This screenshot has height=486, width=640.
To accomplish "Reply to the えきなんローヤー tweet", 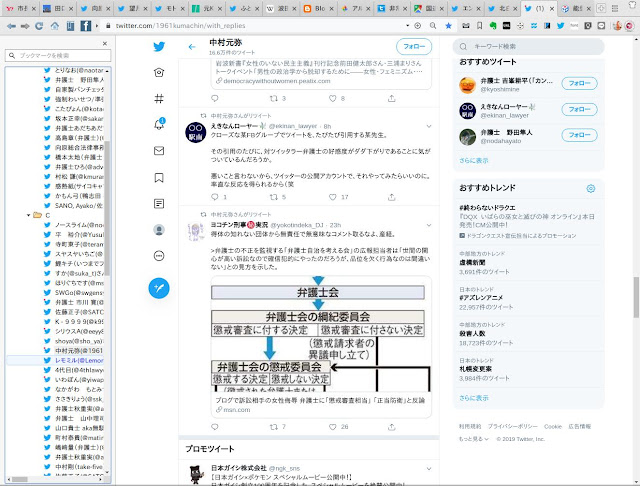I will coord(215,197).
